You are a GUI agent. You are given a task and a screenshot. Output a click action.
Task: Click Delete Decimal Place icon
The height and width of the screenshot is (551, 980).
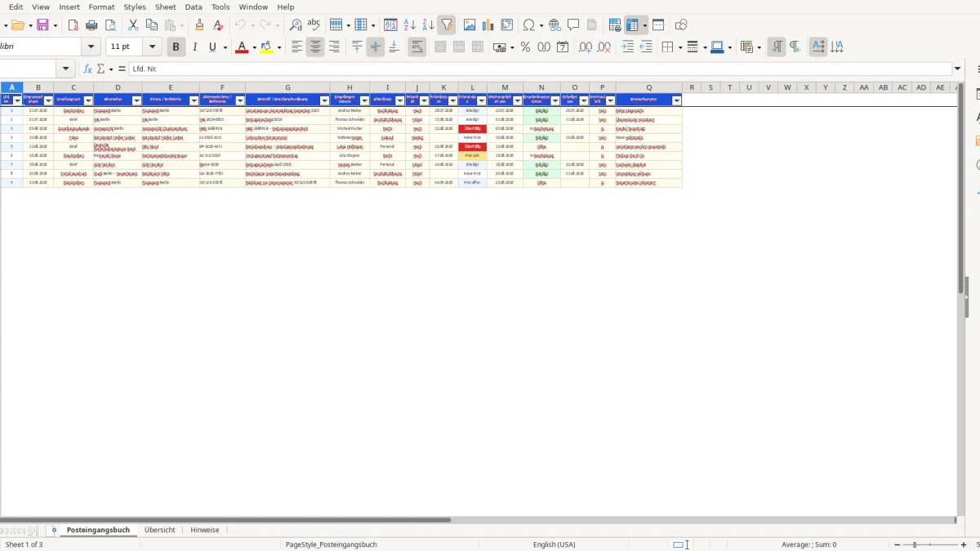[604, 47]
